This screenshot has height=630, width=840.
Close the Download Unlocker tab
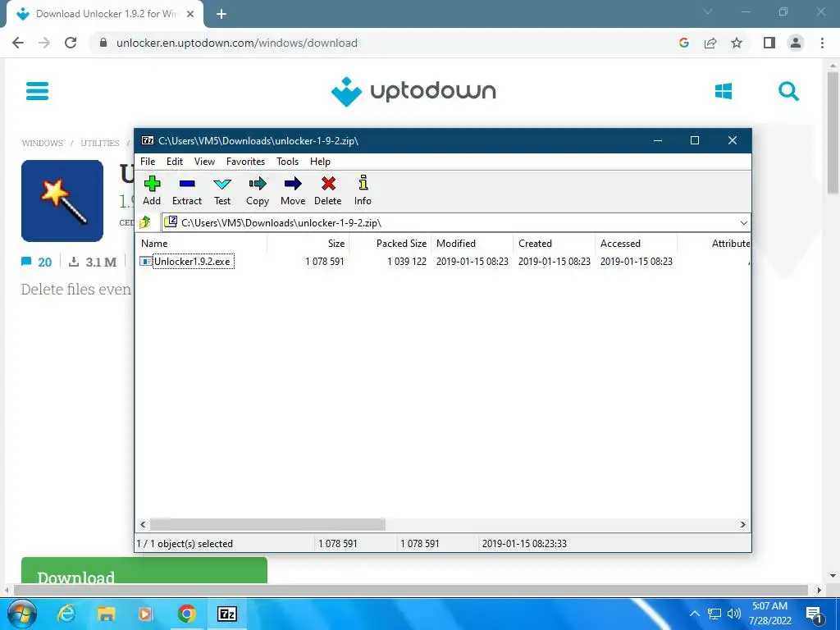click(x=190, y=14)
